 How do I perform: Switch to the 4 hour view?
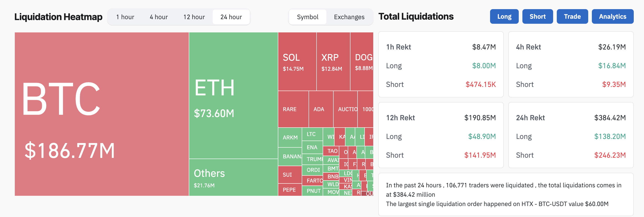click(x=158, y=17)
